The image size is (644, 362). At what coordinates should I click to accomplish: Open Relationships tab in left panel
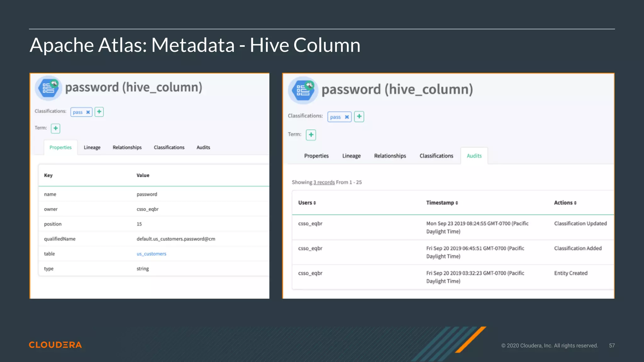127,147
